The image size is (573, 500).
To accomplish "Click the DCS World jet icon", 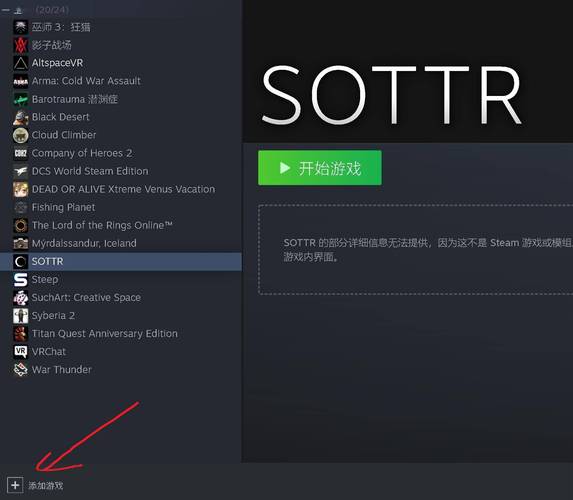I will pyautogui.click(x=20, y=171).
